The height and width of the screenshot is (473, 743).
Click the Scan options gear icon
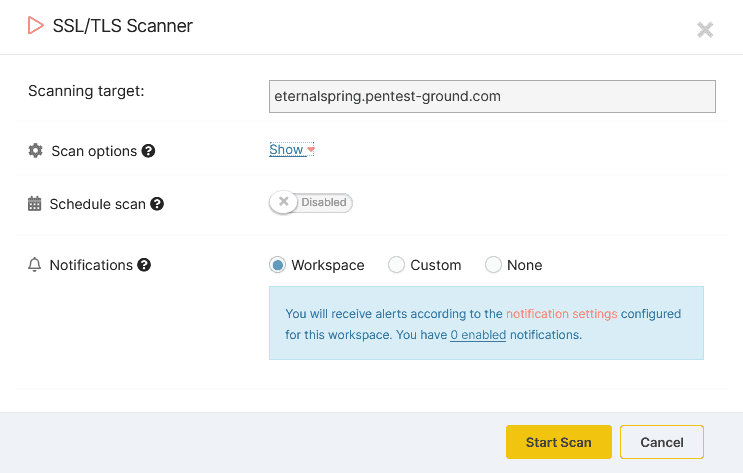[36, 151]
